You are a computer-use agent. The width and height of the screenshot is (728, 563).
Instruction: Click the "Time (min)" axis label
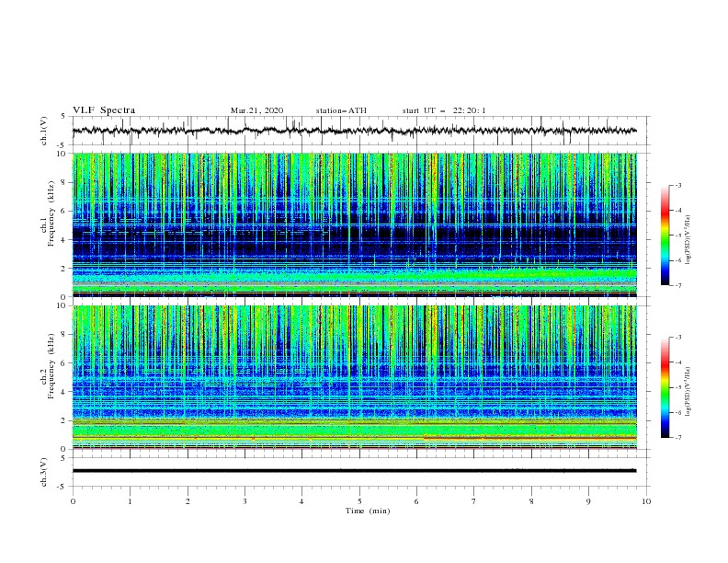click(x=368, y=511)
